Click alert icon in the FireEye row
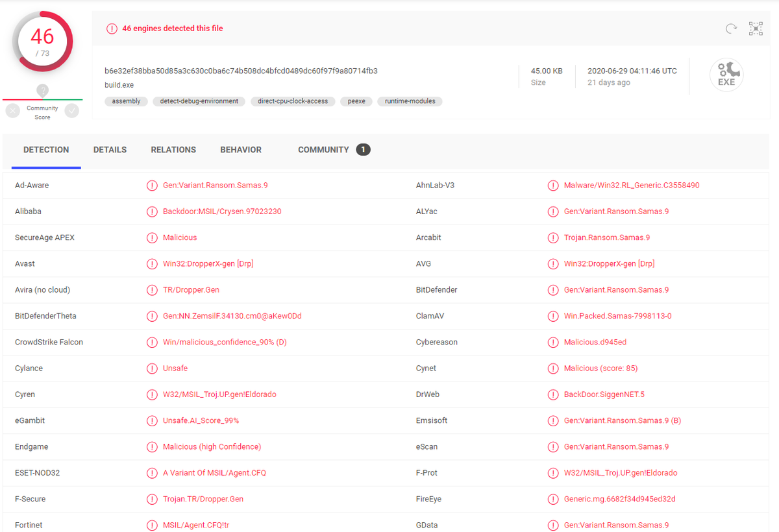The image size is (779, 532). (x=553, y=499)
